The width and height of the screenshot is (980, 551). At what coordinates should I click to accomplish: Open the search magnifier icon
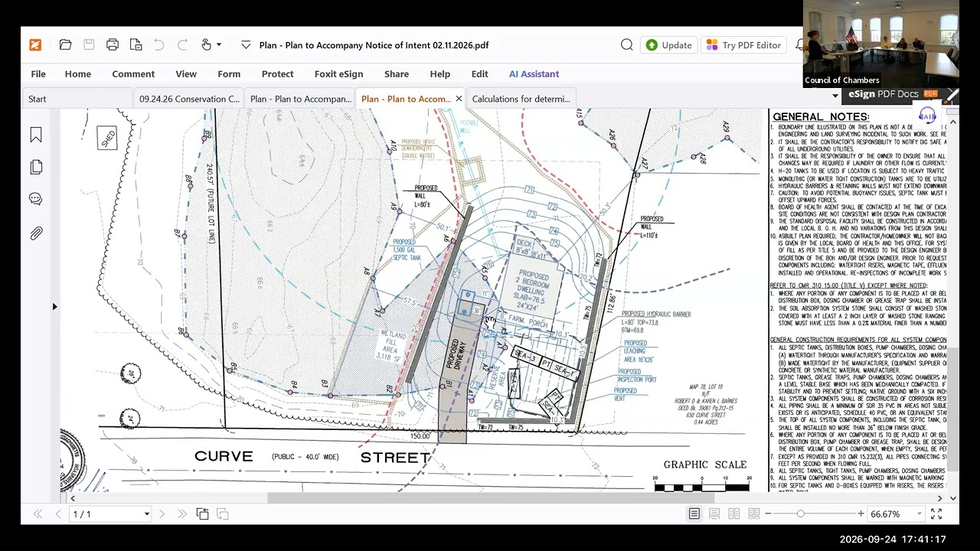(x=627, y=45)
